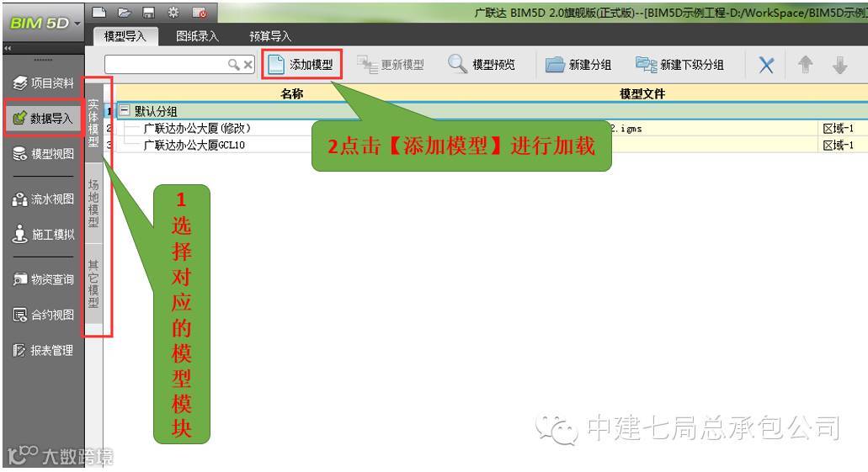
Task: Clear the search box with the X icon
Action: (248, 65)
